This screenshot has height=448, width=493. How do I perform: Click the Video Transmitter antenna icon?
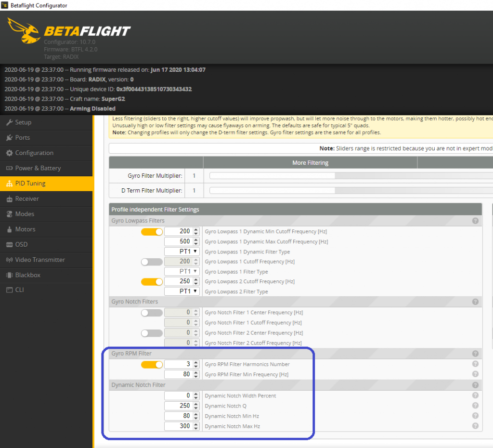[x=10, y=260]
